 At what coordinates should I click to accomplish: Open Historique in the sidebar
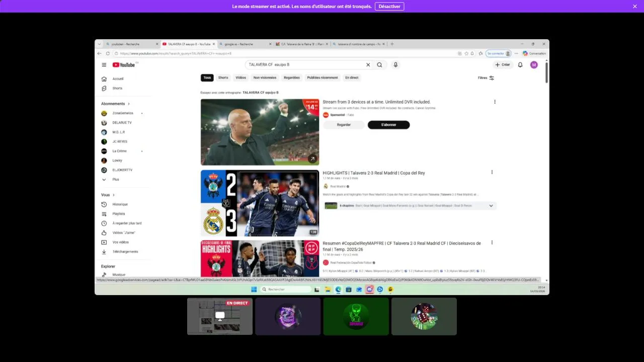[x=121, y=204]
